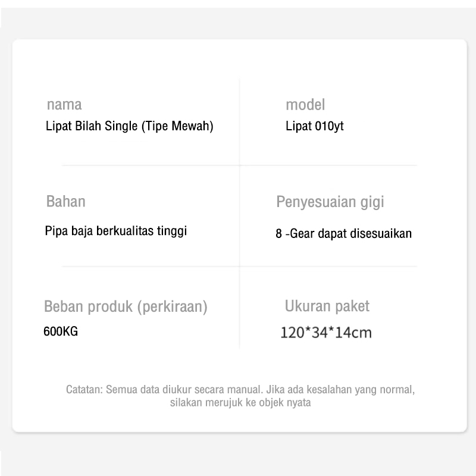Viewport: 476px width, 476px height.
Task: Click the "Bahan" heading
Action: point(66,202)
